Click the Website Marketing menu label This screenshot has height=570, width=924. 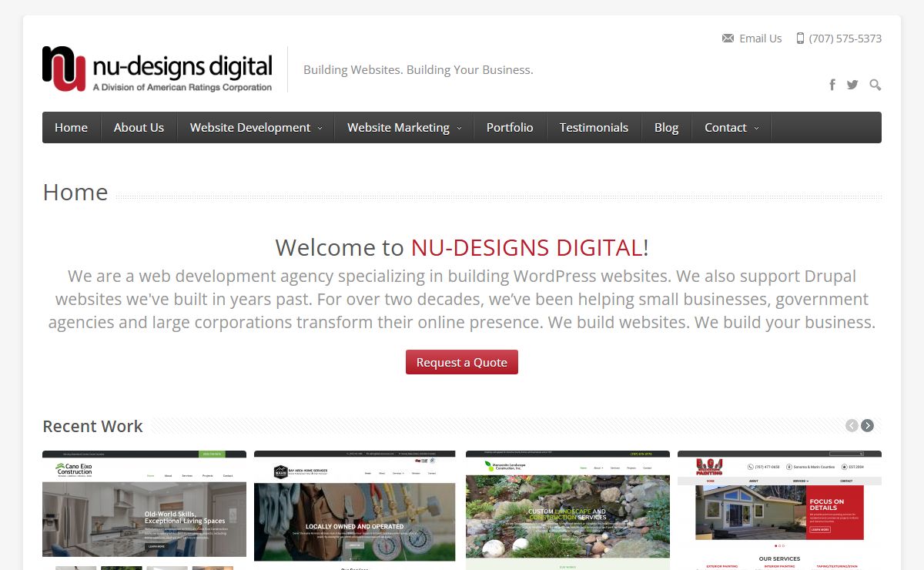pos(398,128)
